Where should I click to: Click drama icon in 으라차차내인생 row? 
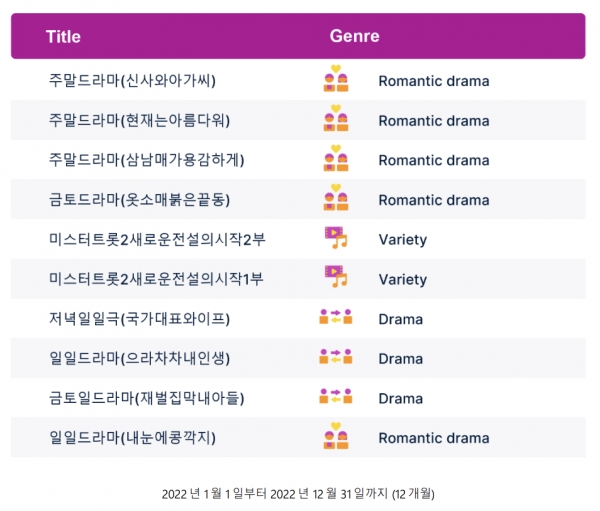pyautogui.click(x=336, y=356)
